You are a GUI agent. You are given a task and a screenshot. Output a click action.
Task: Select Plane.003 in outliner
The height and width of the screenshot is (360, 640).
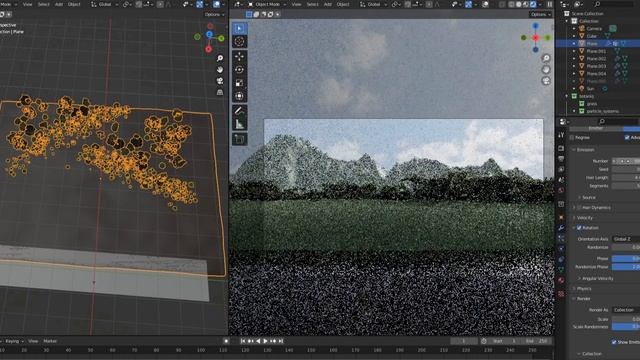(596, 66)
